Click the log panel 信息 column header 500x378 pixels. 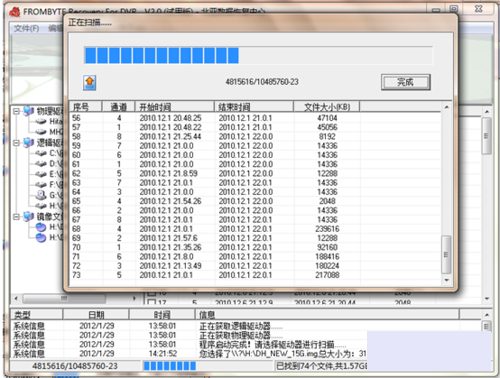(x=327, y=314)
